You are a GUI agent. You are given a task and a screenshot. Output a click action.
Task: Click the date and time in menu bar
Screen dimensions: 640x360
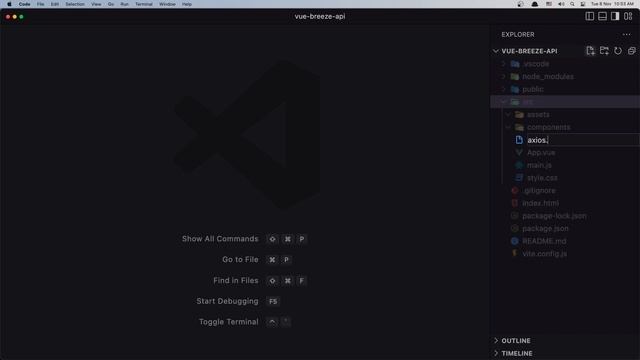612,4
